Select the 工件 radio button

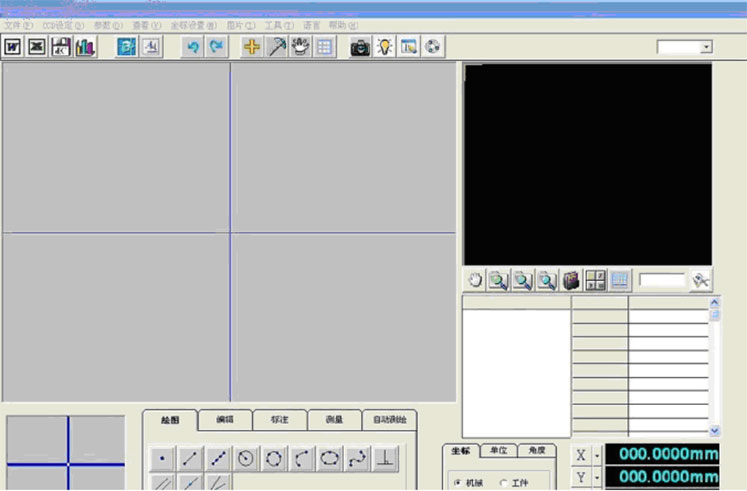[503, 483]
